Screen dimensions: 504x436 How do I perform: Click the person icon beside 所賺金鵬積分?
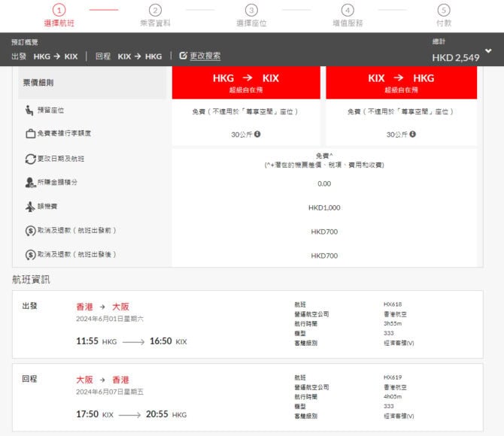30,182
